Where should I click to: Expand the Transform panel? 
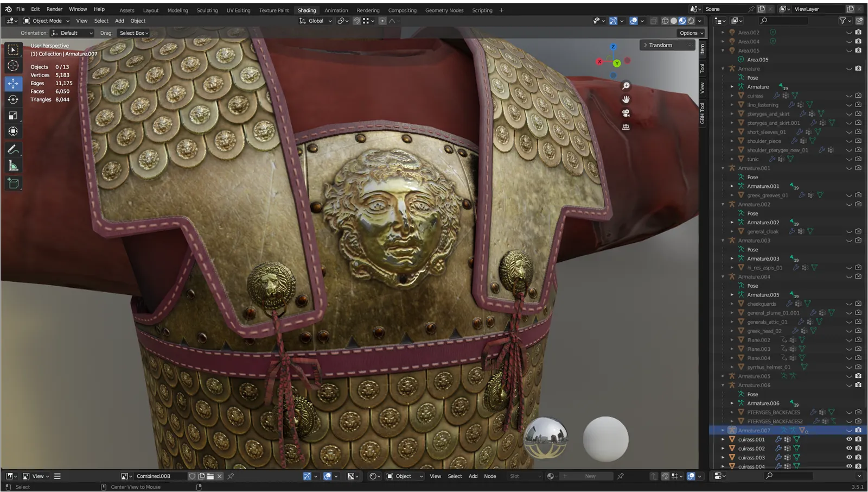coord(667,45)
